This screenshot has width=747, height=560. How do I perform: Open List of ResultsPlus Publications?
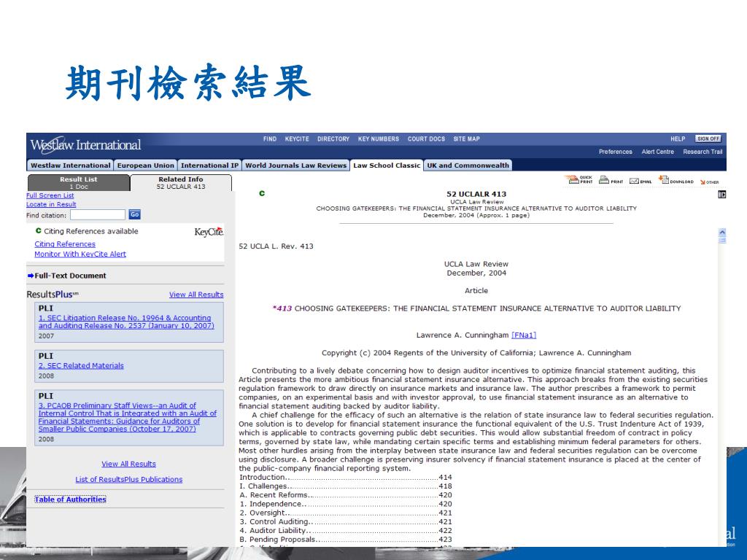(128, 480)
